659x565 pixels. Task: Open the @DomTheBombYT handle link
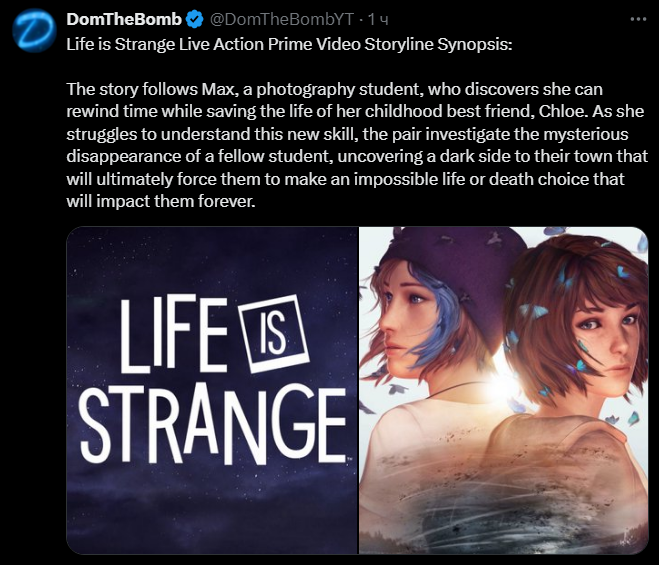281,19
